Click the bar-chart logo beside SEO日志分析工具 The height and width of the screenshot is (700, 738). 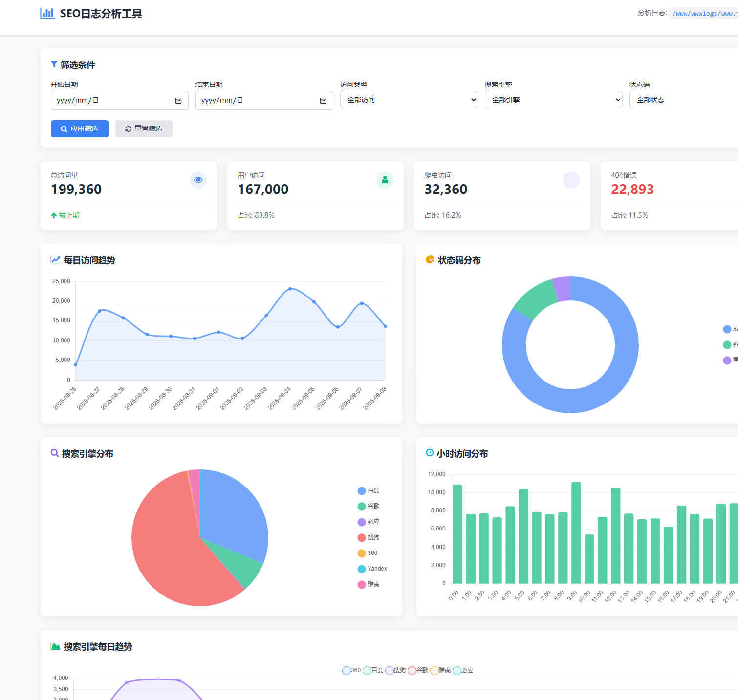pos(47,13)
